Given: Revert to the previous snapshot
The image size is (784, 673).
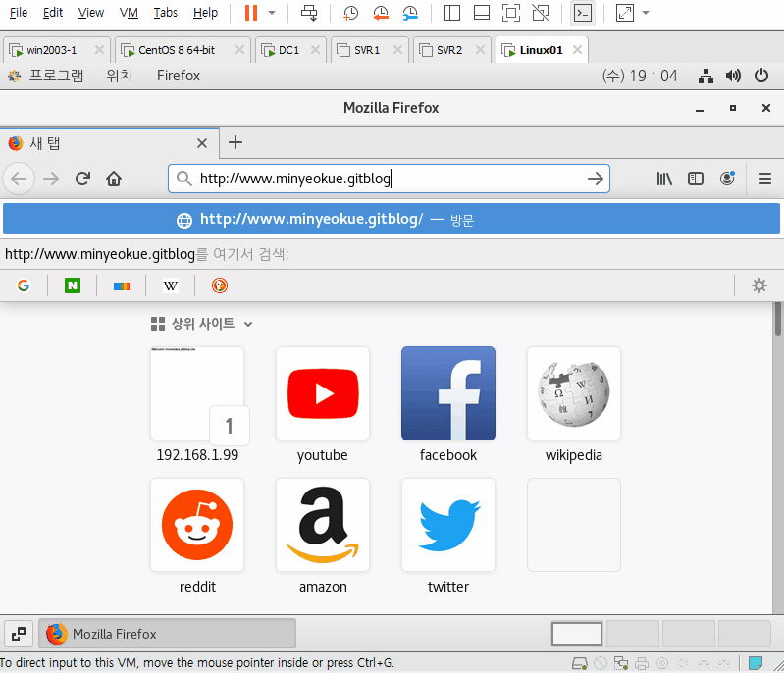Looking at the screenshot, I should (x=381, y=13).
